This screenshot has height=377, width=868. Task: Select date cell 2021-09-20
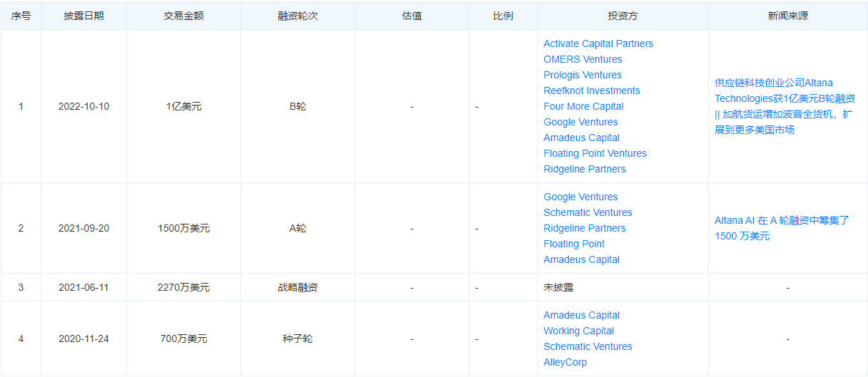tap(83, 228)
